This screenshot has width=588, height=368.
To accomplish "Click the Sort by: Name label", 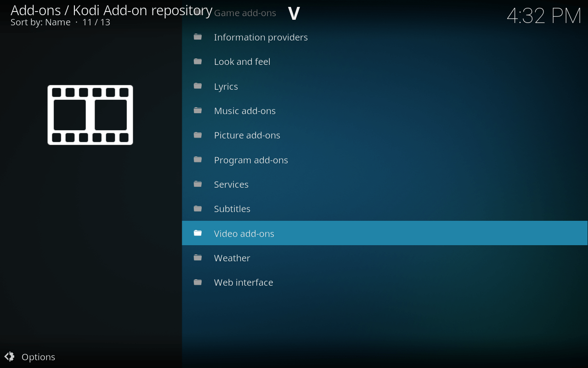I will pyautogui.click(x=40, y=22).
